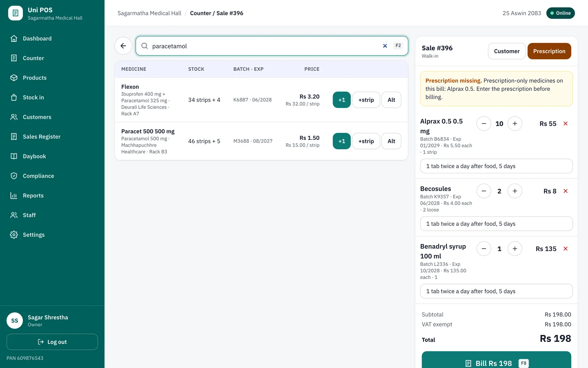Click the Settings gear icon
The image size is (588, 368).
coord(14,235)
